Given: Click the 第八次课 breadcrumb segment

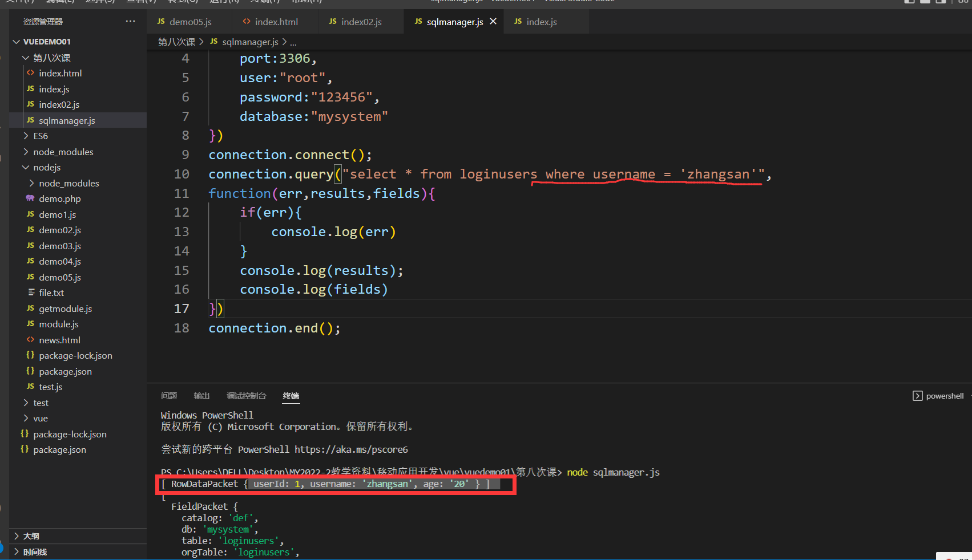Looking at the screenshot, I should [176, 42].
